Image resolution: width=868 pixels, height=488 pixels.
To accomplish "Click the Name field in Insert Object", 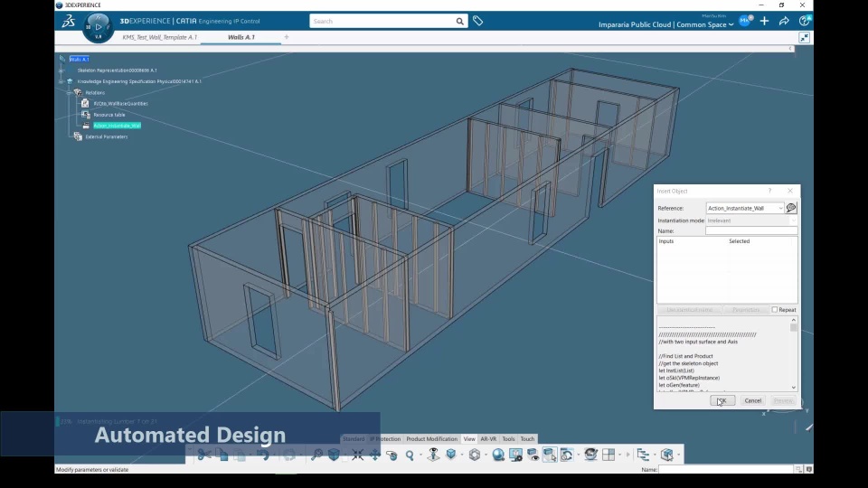I will [x=751, y=230].
